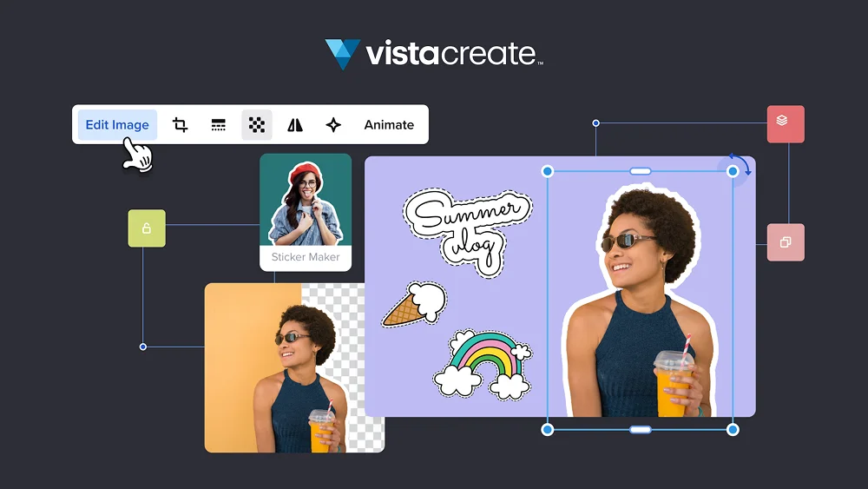The height and width of the screenshot is (489, 868).
Task: Click the red layers stack icon
Action: tap(786, 124)
